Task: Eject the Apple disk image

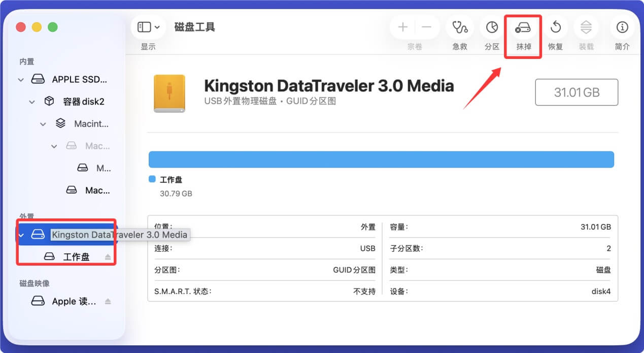Action: click(x=108, y=302)
